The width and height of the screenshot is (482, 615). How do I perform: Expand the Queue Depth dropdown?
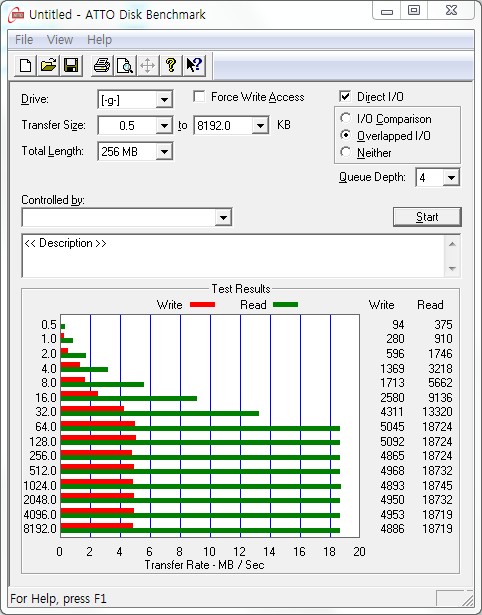[451, 178]
